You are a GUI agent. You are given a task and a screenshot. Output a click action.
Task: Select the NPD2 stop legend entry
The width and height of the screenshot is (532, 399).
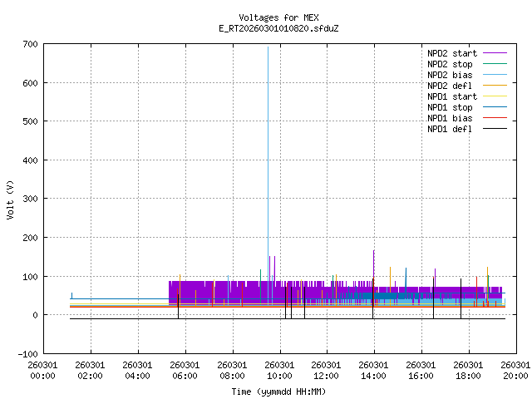(x=450, y=64)
